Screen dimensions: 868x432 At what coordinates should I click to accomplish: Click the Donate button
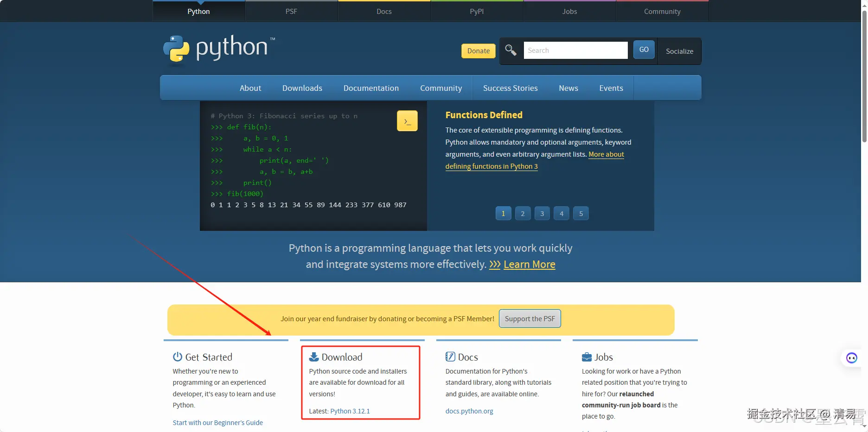click(x=479, y=51)
